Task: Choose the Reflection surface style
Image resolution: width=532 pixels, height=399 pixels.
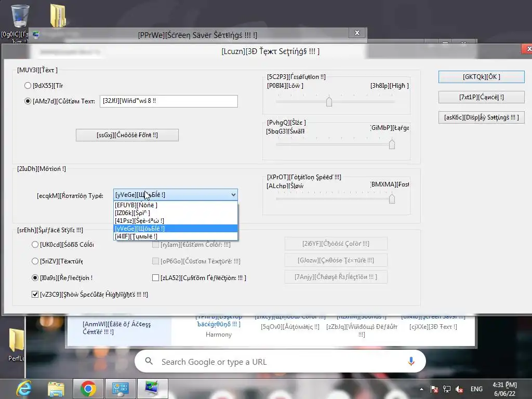Action: coord(35,277)
